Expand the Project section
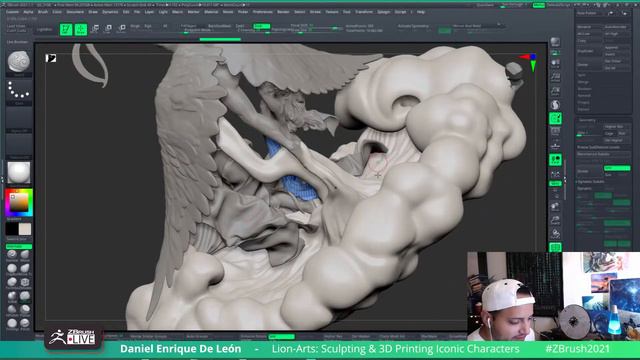The width and height of the screenshot is (640, 360). (x=584, y=102)
